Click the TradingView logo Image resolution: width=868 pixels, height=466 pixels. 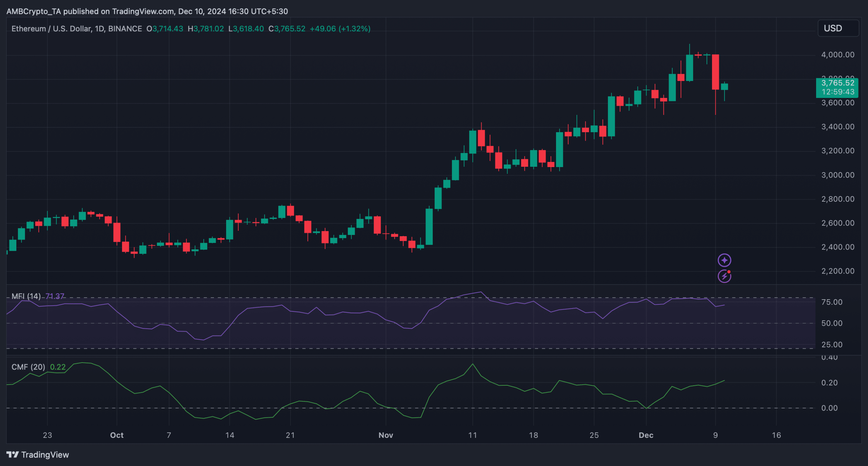tap(38, 454)
